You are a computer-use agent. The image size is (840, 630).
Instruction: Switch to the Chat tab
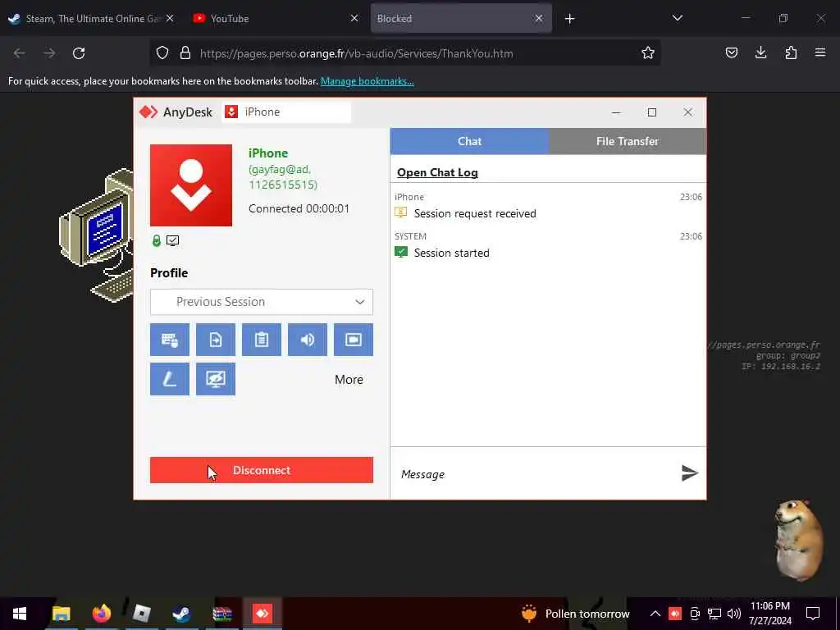point(469,141)
